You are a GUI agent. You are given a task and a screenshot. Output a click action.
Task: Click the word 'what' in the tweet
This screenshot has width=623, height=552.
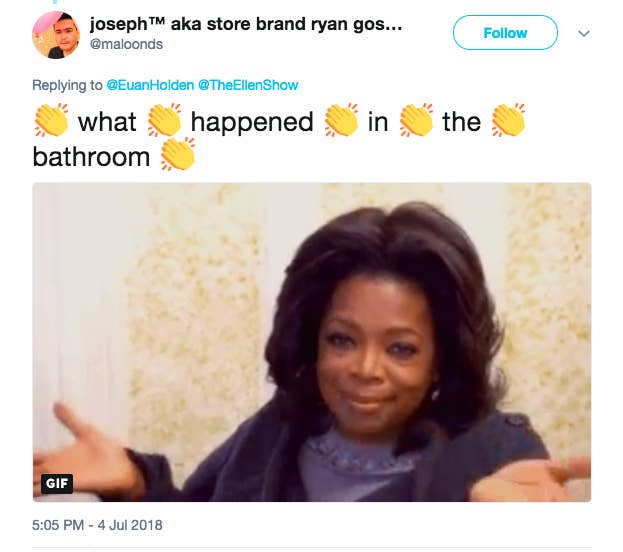coord(107,122)
